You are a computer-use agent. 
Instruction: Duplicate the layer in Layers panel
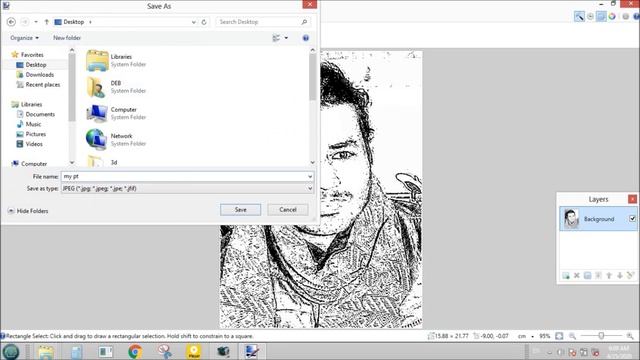click(x=587, y=276)
